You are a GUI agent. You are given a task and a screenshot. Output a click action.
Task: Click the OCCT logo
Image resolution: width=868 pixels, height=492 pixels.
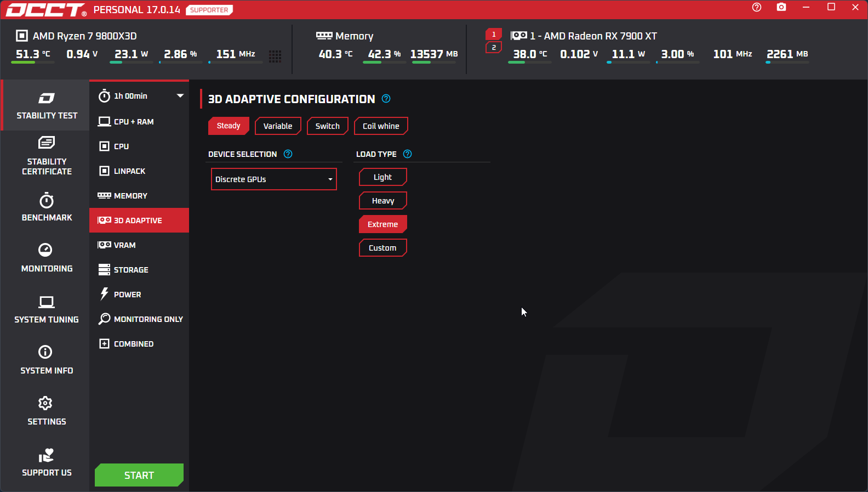coord(46,10)
